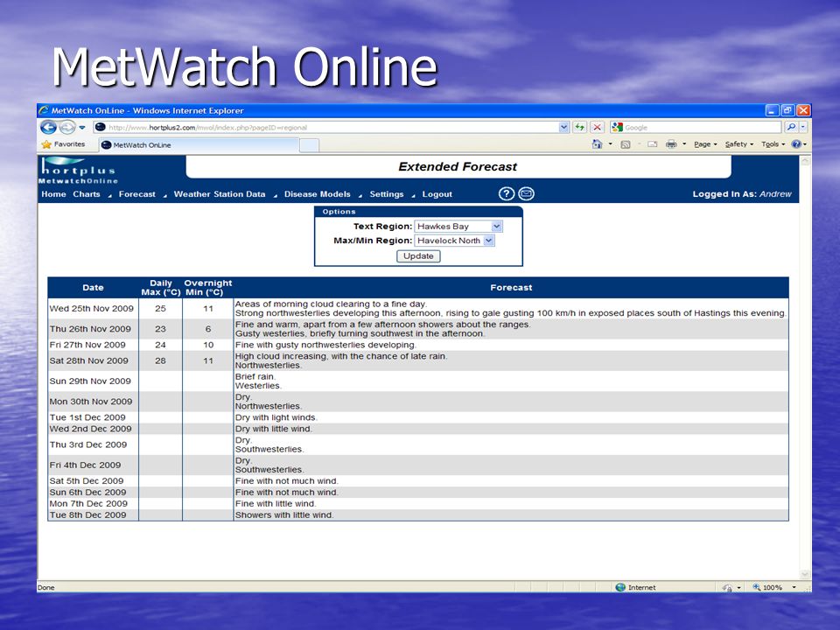Select the MetWatch OnLine browser tab
Screen dimensions: 840x630
point(199,144)
